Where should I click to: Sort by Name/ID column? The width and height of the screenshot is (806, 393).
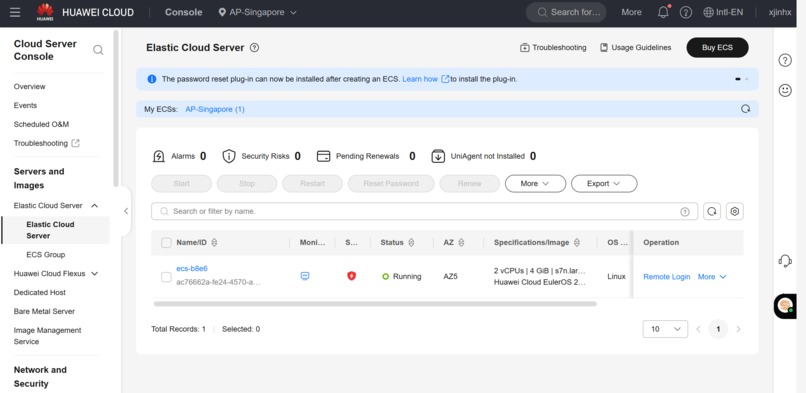[214, 242]
